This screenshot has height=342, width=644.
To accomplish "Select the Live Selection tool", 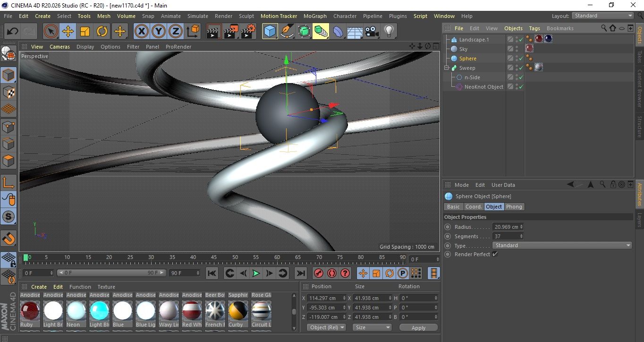I will (51, 32).
